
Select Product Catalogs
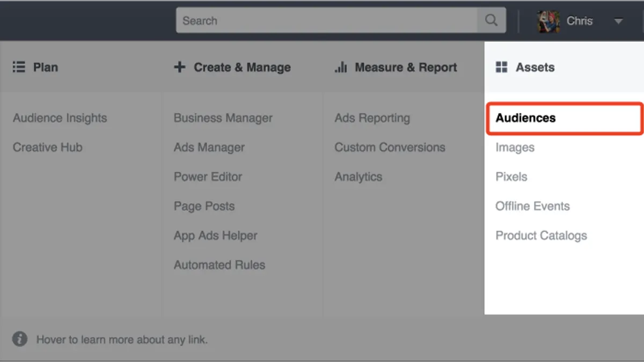tap(541, 235)
